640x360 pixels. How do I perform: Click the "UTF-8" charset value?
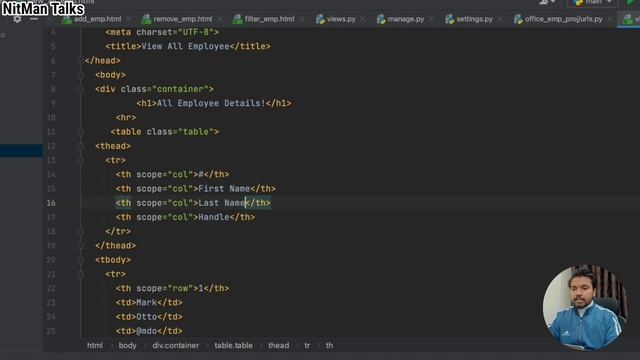click(196, 32)
